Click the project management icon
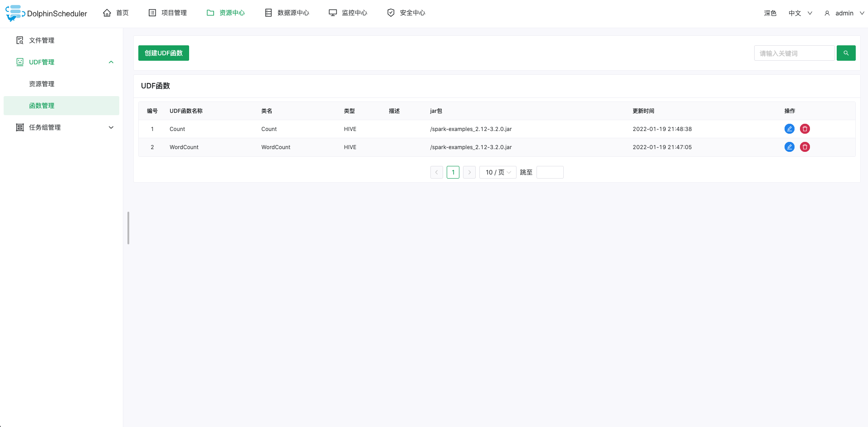 152,13
